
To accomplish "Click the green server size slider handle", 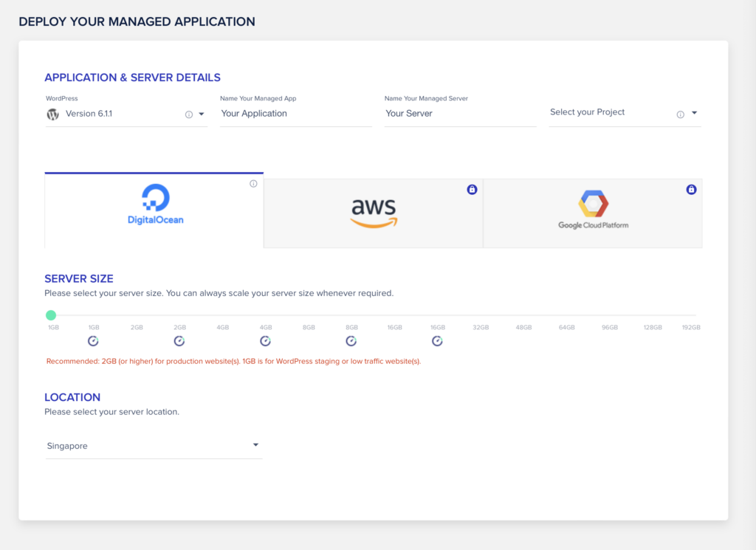I will (x=51, y=315).
